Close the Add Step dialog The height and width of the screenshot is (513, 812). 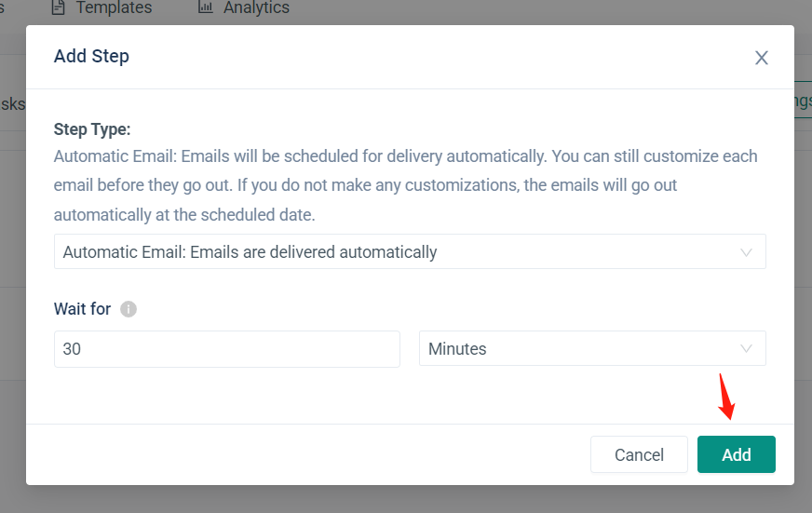[761, 58]
